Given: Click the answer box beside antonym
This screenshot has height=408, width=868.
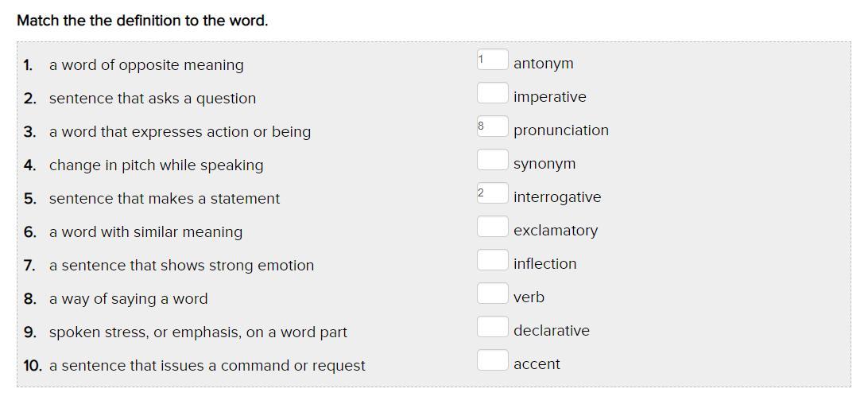Looking at the screenshot, I should 492,60.
